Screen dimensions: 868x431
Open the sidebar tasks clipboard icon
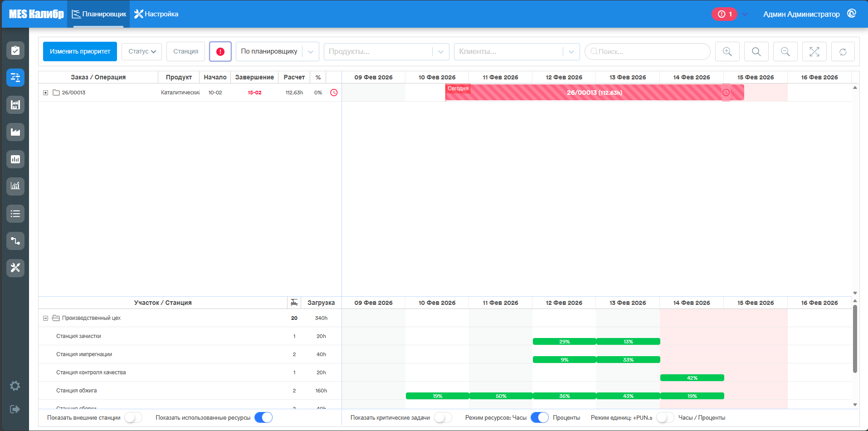point(15,50)
